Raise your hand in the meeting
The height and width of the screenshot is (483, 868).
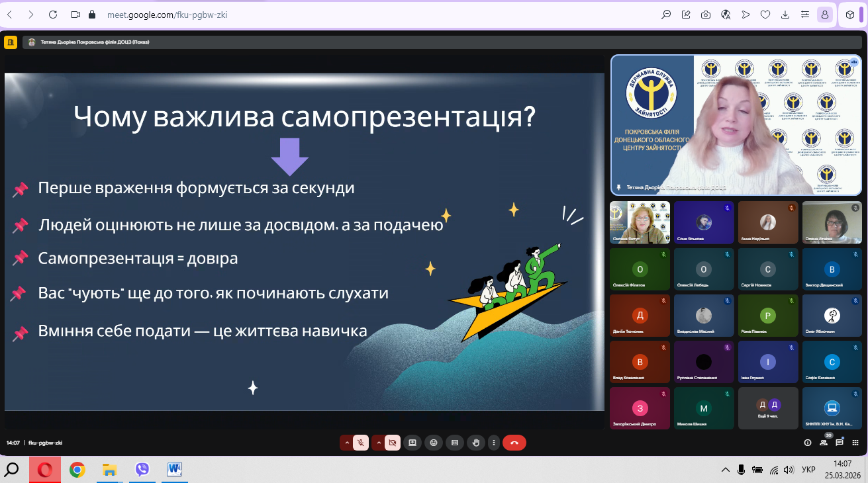coord(475,443)
